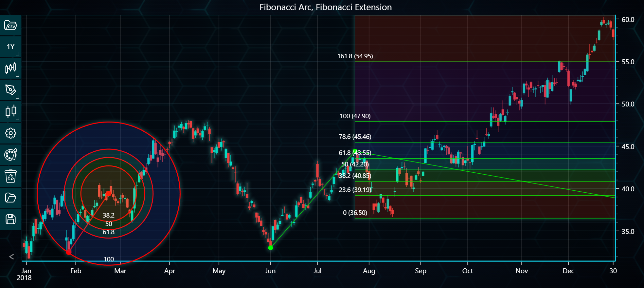Click the 161.8 (54.95) extension label
The width and height of the screenshot is (644, 288).
tap(355, 56)
